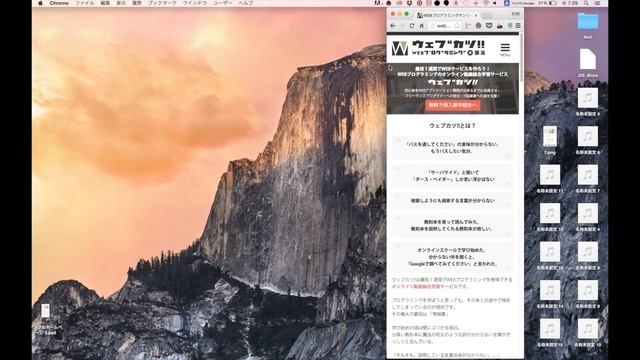
Task: Select audio file 名称未設定 11
Action: coord(550,178)
